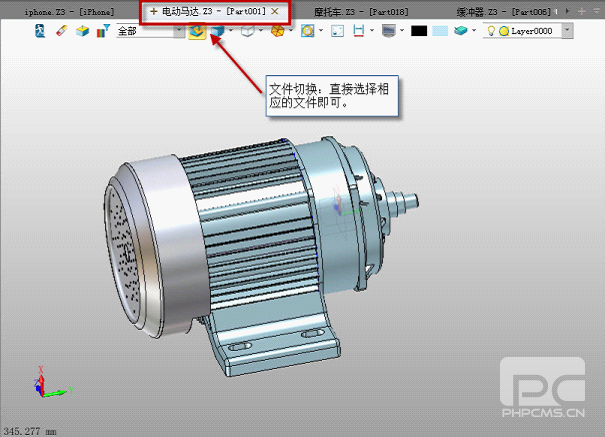Screen dimensions: 605x437
Task: Click the teal layer stack icon
Action: [459, 31]
